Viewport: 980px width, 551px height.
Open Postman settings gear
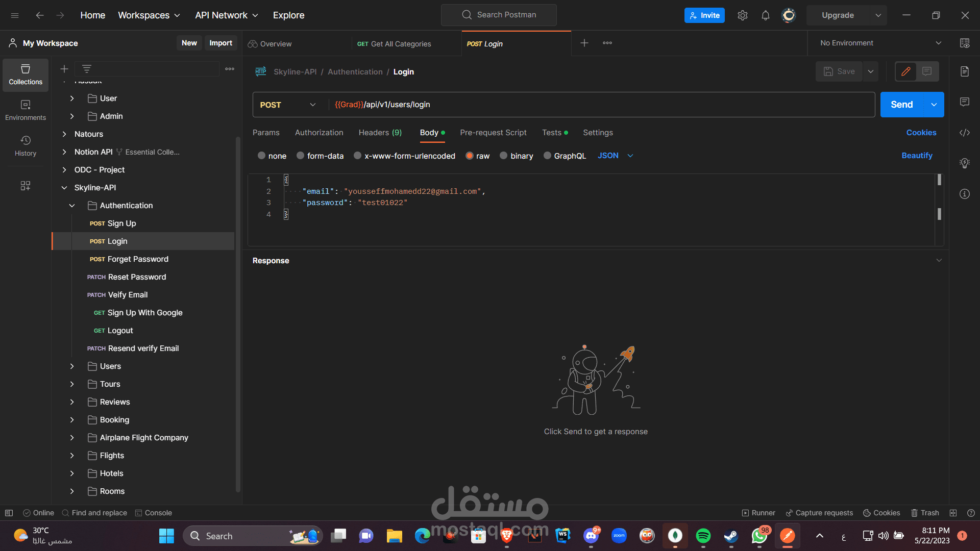point(743,15)
